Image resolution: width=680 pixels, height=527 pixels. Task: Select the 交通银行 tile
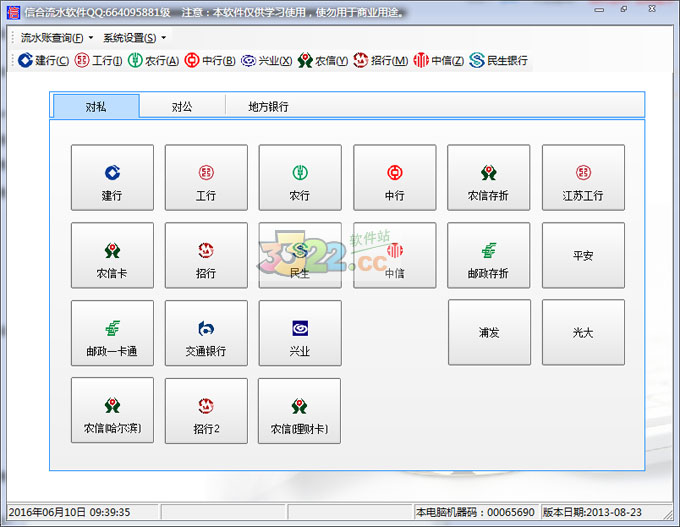206,333
